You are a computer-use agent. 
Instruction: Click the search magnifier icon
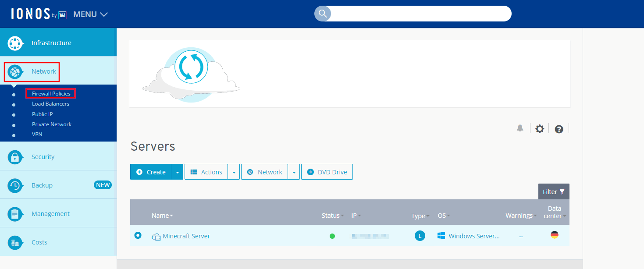point(323,14)
